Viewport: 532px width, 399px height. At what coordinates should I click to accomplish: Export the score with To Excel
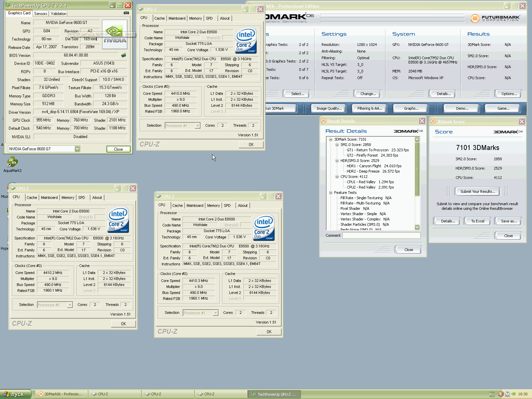tap(477, 221)
